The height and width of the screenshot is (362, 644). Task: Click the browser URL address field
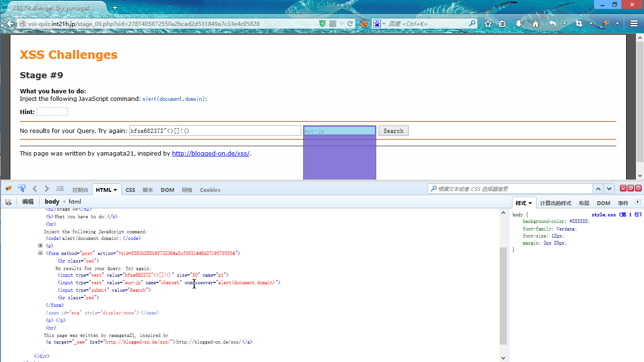click(x=172, y=24)
